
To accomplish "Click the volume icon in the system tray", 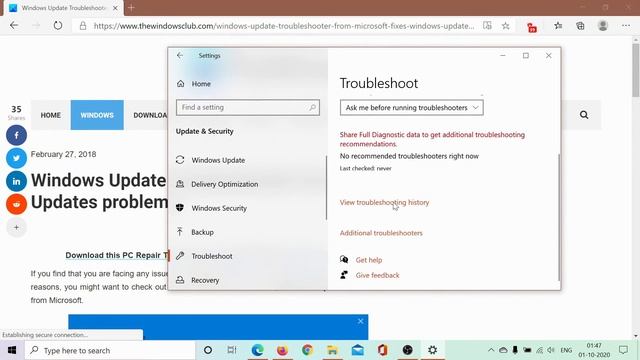I will click(551, 350).
